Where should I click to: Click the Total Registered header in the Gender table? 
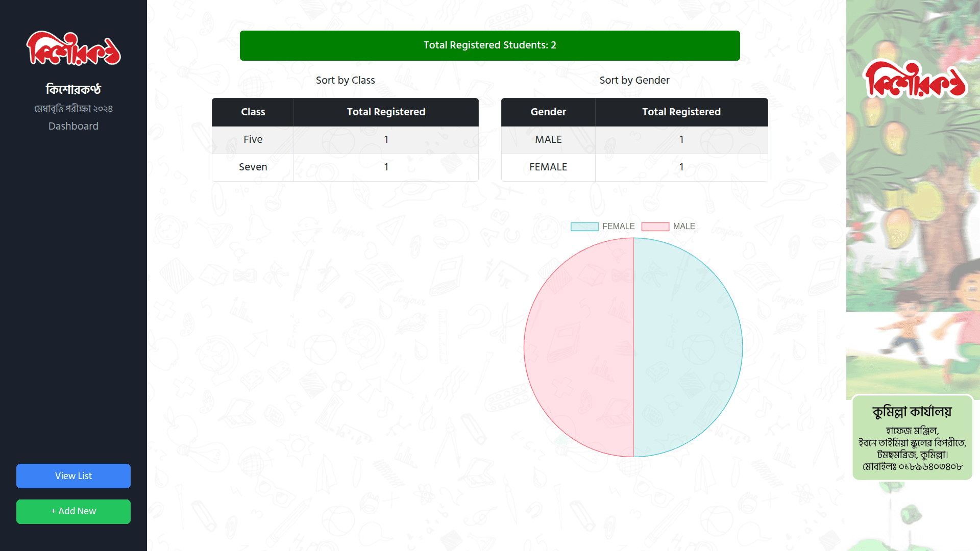[x=681, y=112]
